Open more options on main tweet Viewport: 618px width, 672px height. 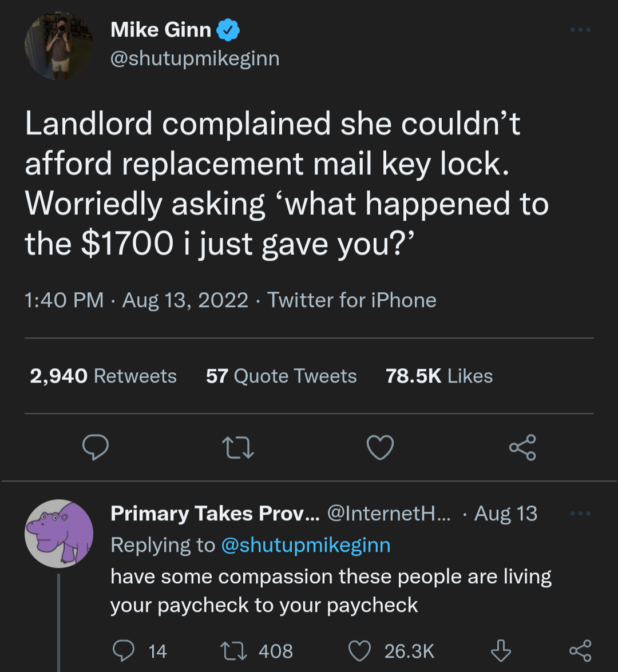580,30
